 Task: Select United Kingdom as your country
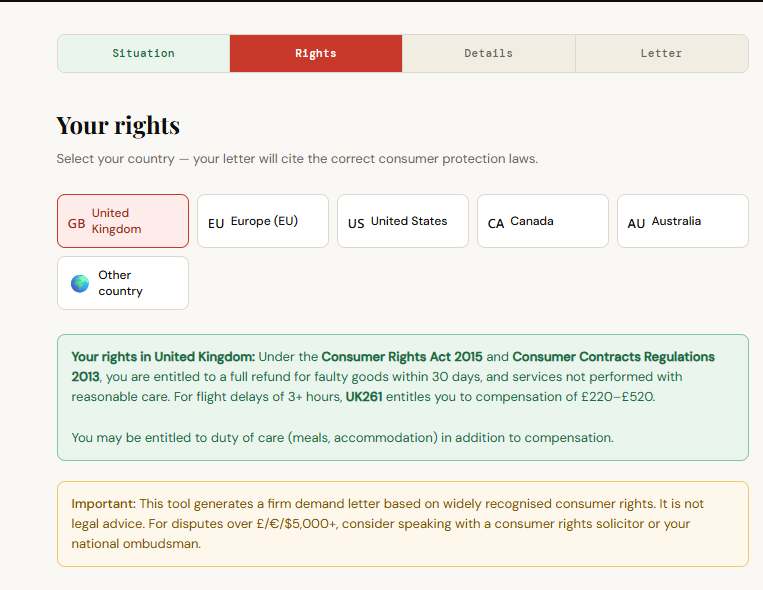coord(123,221)
